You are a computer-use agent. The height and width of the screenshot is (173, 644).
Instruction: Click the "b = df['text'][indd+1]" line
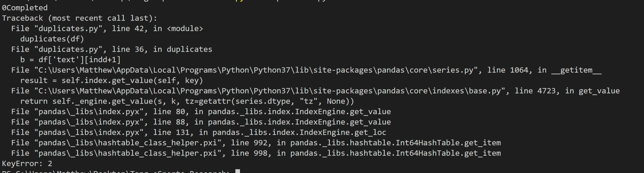click(x=70, y=60)
